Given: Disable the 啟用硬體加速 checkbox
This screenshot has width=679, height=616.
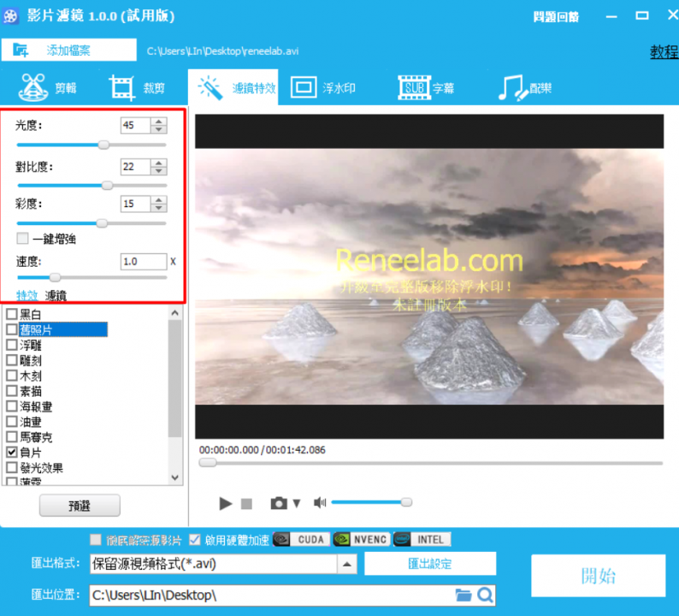Looking at the screenshot, I should point(195,540).
